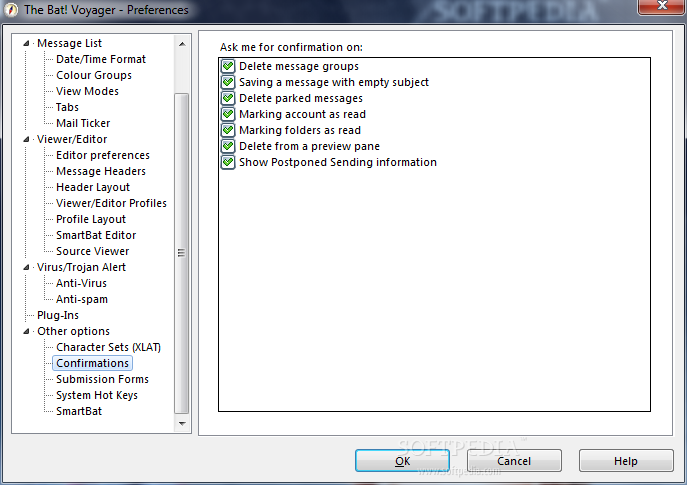Open the Tabs preferences page
687x485 pixels.
(x=67, y=107)
